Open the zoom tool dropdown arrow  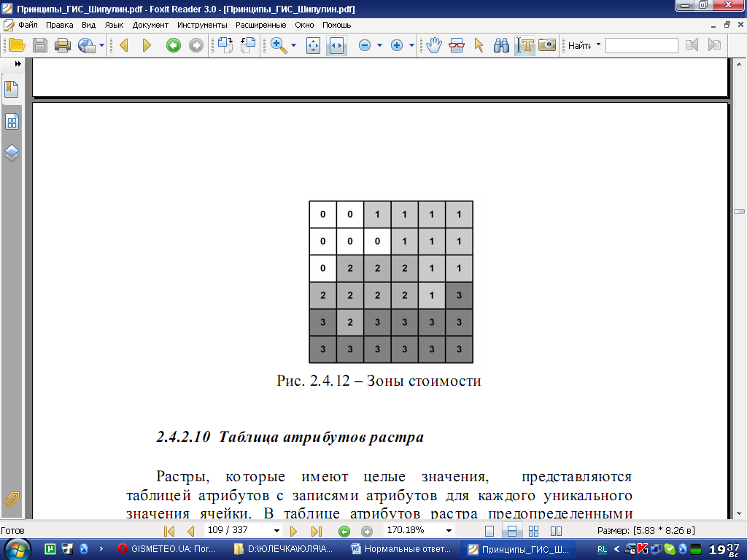point(293,45)
